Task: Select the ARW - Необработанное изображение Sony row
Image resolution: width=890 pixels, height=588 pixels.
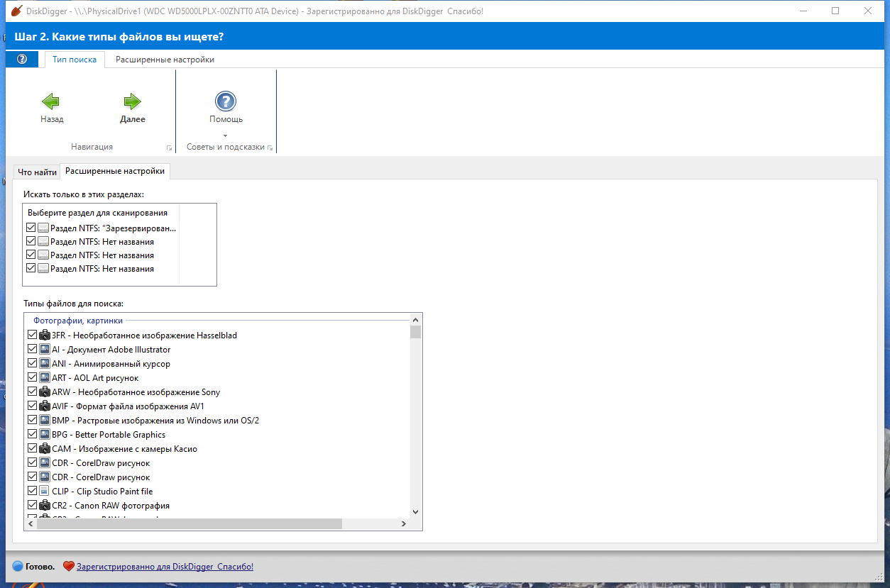Action: 136,392
